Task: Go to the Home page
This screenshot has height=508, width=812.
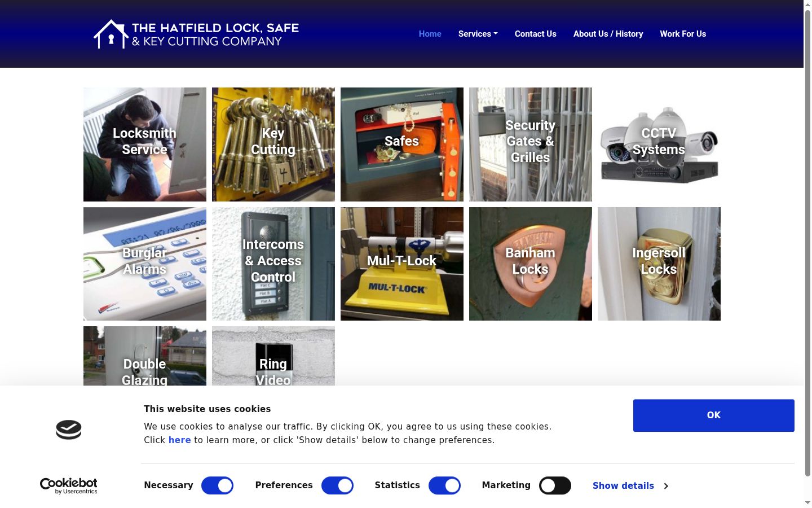Action: (430, 34)
